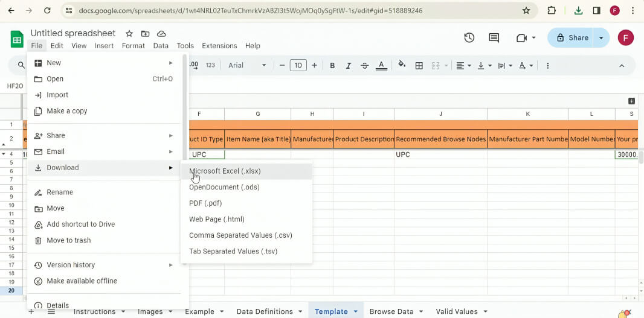Download as Web Page (.html)
Image resolution: width=644 pixels, height=318 pixels.
click(246, 219)
